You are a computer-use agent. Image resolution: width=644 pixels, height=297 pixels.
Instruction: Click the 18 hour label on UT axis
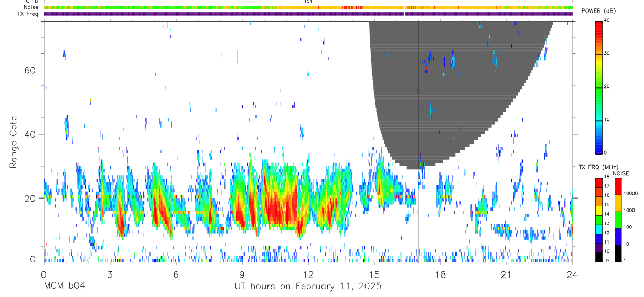441,274
